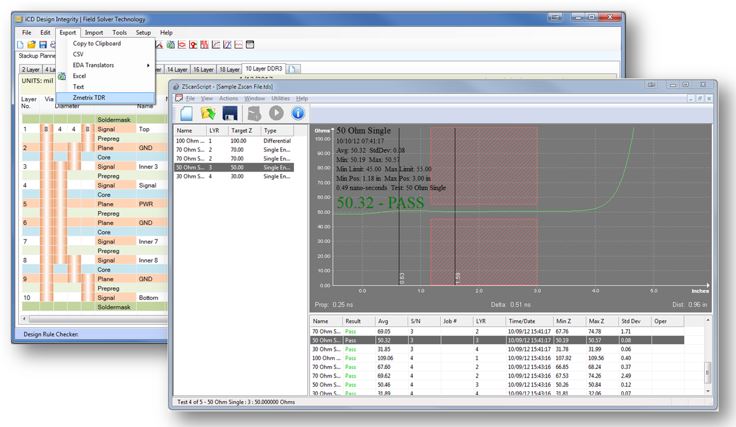736x427 pixels.
Task: Click ZScanScript open folder with green arrow
Action: pyautogui.click(x=208, y=113)
